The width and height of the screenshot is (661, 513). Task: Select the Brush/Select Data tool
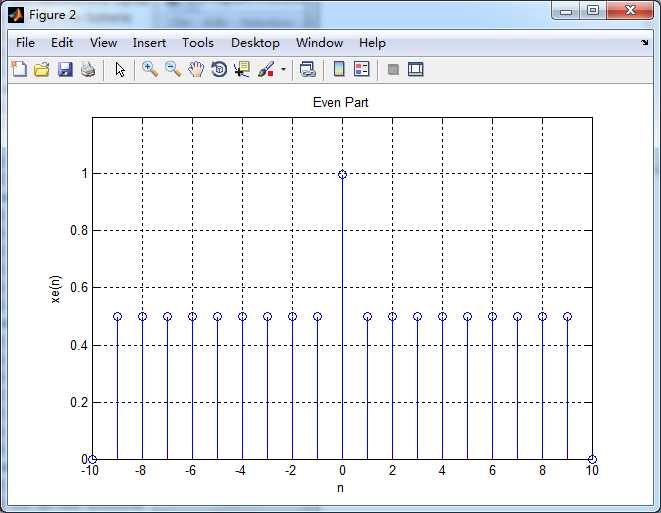(x=266, y=69)
